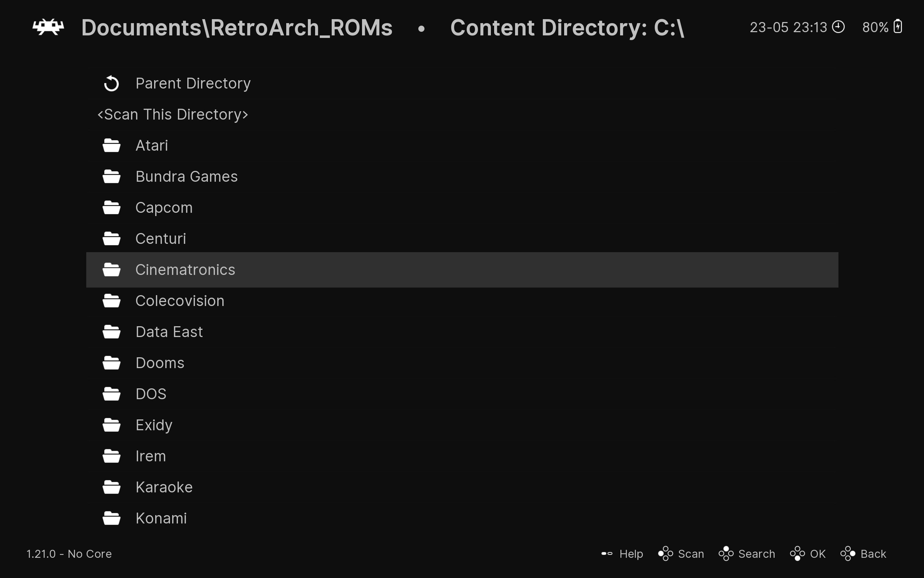This screenshot has width=924, height=578.
Task: Click the Irem folder icon
Action: click(112, 456)
